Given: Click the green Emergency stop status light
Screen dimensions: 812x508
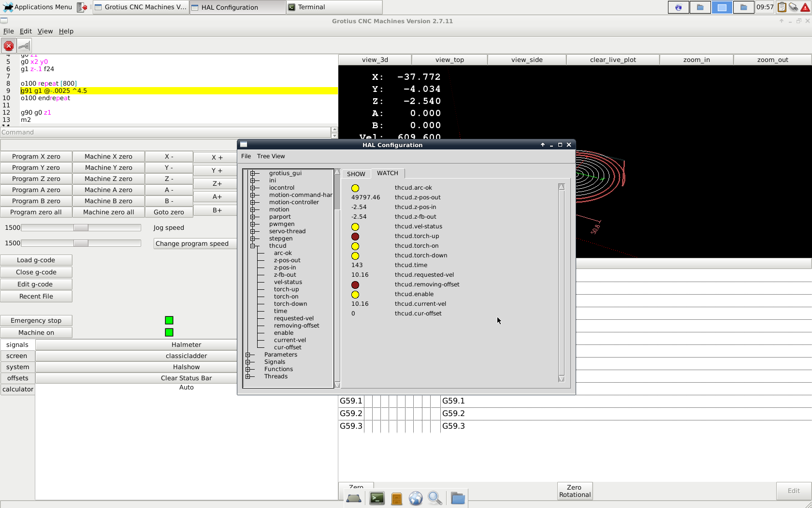Looking at the screenshot, I should point(169,320).
